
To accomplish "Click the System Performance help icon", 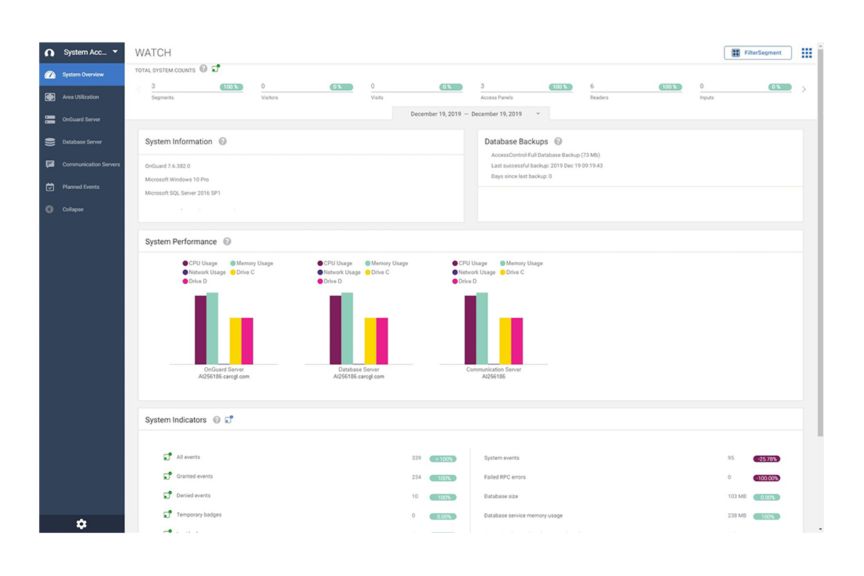I will 227,241.
